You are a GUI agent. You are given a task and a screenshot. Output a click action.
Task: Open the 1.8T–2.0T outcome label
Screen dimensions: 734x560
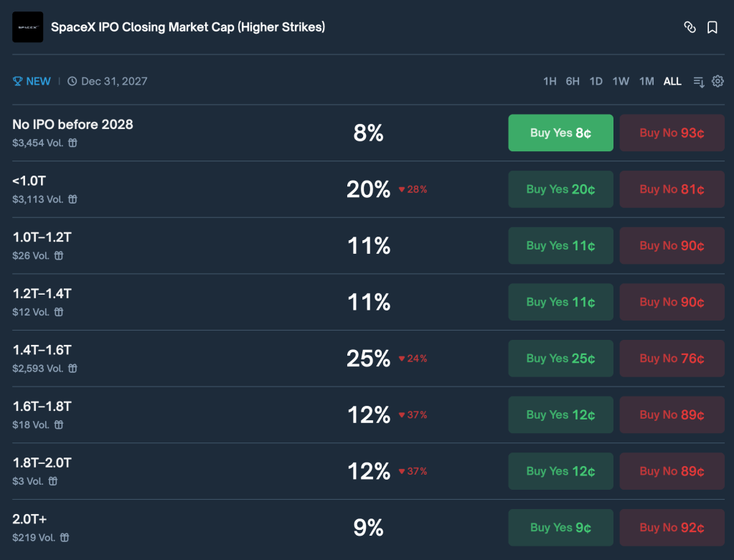click(x=42, y=462)
